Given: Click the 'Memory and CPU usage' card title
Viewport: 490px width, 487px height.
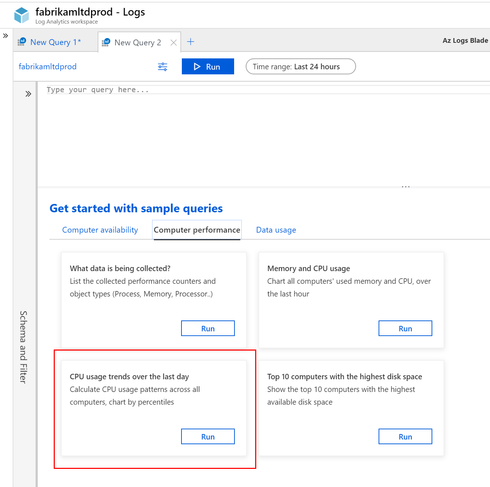Looking at the screenshot, I should [309, 268].
